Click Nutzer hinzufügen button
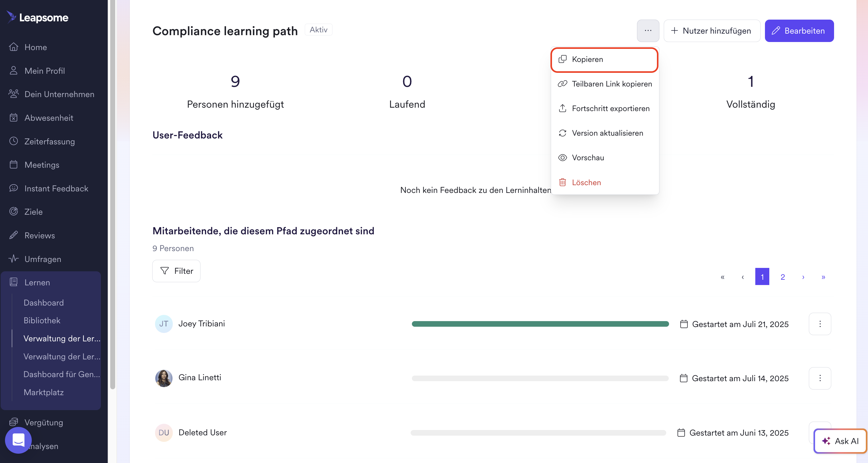Screen dimensions: 868x463 click(712, 30)
